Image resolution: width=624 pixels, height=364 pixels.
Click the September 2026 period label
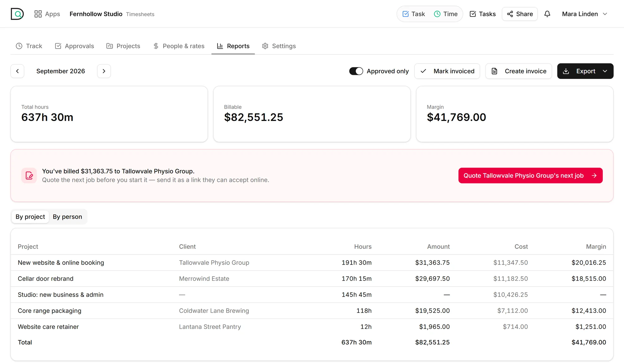coord(61,71)
